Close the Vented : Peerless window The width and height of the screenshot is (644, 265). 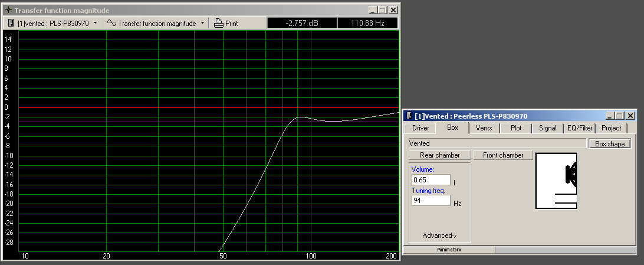(x=630, y=116)
